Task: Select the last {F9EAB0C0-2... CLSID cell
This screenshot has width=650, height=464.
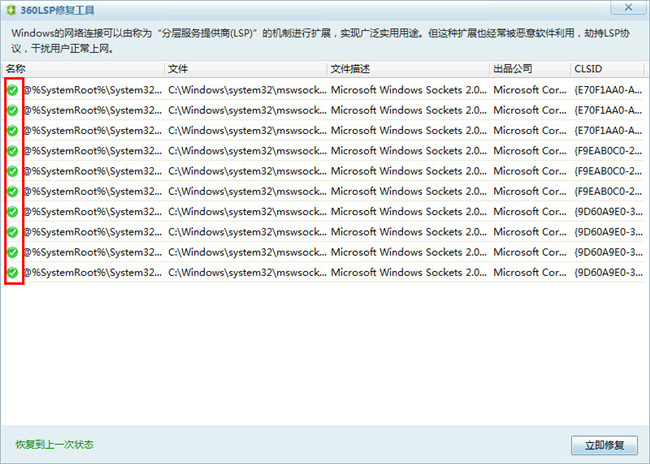Action: pos(608,192)
